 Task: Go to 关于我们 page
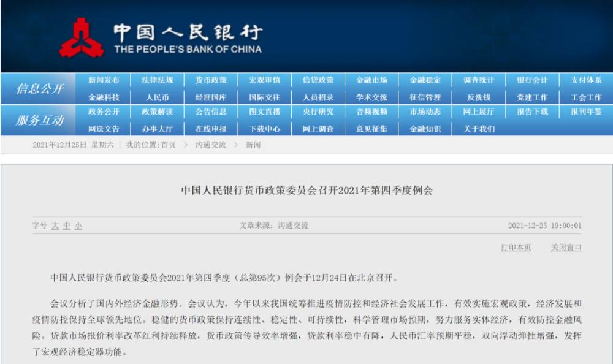479,129
